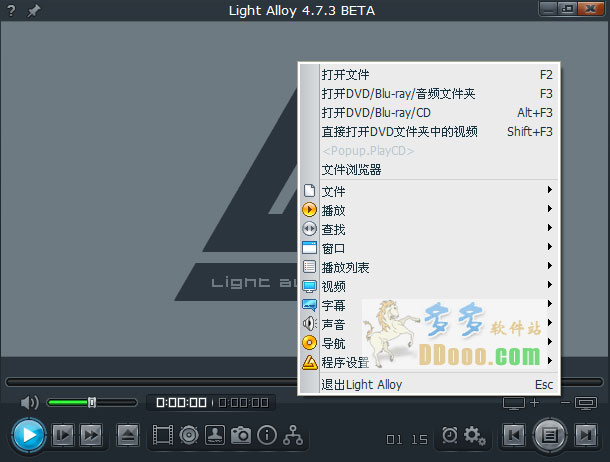610x462 pixels.
Task: Click the zoom-out monitor minus icon
Action: point(579,403)
